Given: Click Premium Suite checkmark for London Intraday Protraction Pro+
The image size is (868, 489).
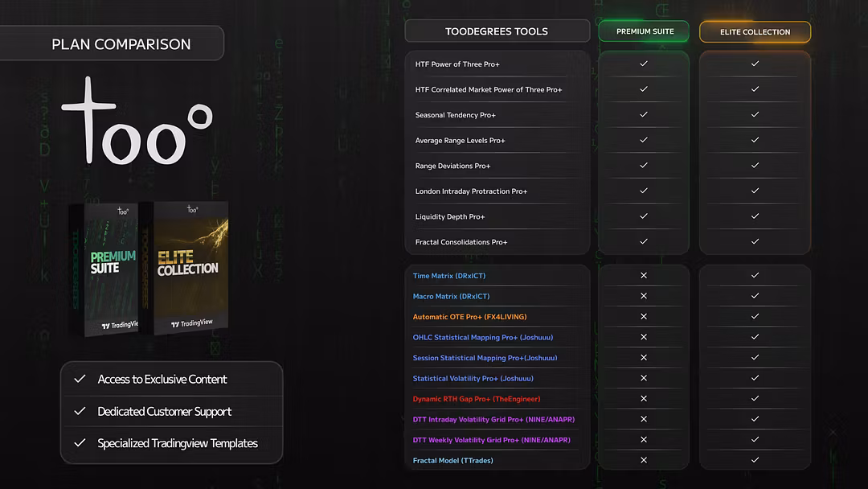Looking at the screenshot, I should click(x=644, y=191).
